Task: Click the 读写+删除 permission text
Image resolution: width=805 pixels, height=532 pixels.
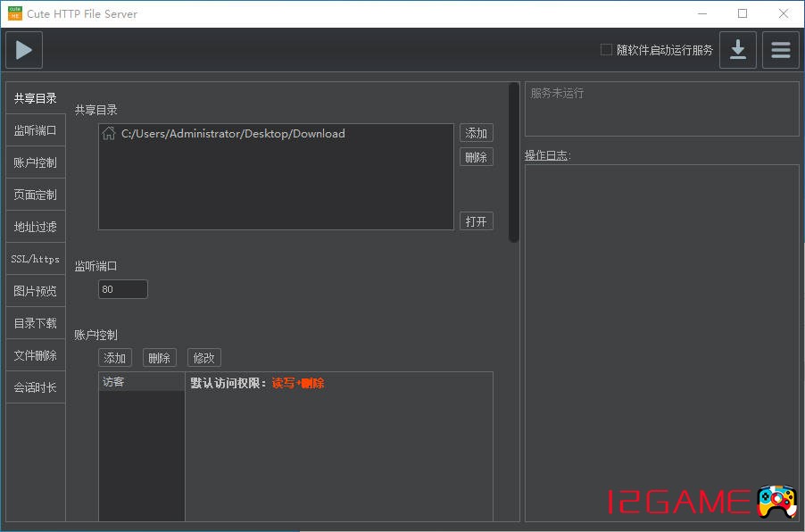Action: pos(298,383)
